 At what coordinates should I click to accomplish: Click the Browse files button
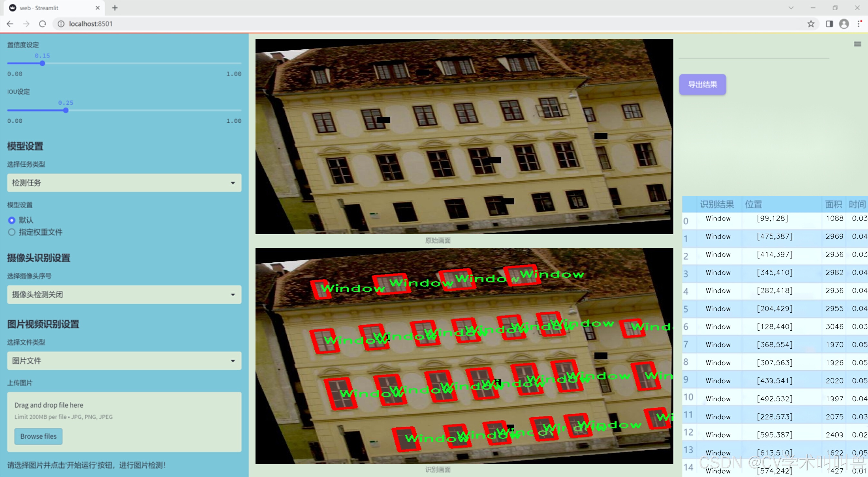click(38, 436)
